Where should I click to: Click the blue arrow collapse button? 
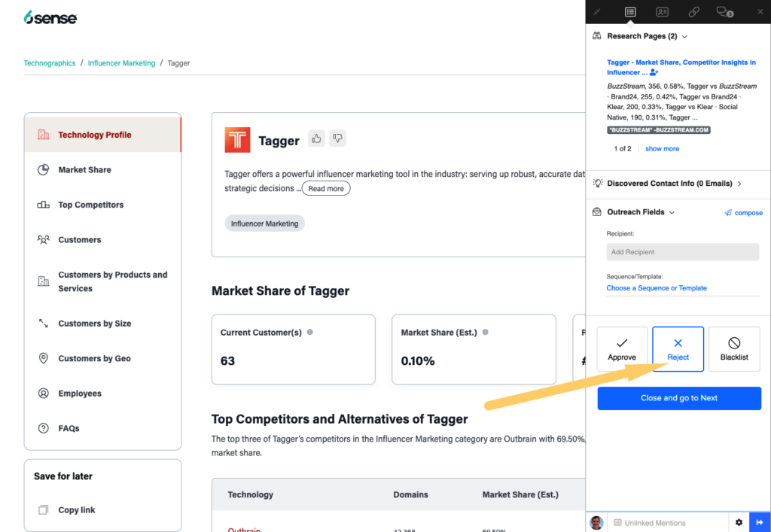pos(760,522)
